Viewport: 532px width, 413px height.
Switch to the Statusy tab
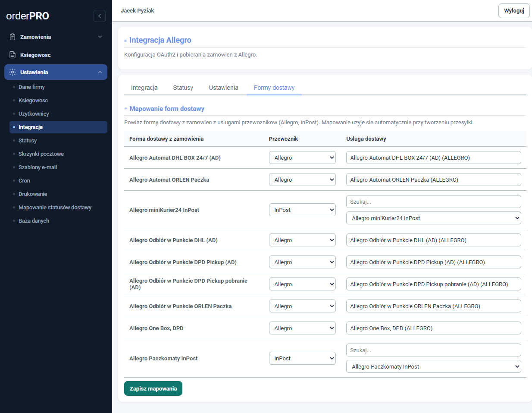(183, 88)
